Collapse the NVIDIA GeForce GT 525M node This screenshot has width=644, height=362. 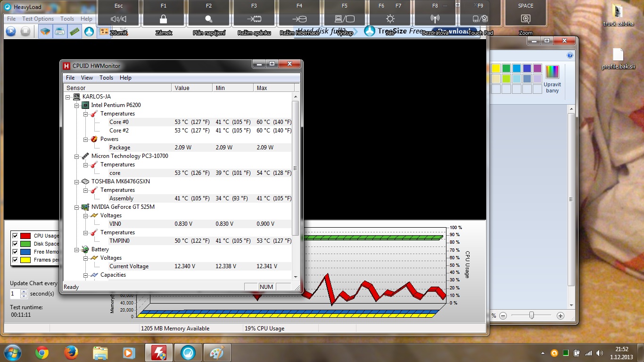77,207
